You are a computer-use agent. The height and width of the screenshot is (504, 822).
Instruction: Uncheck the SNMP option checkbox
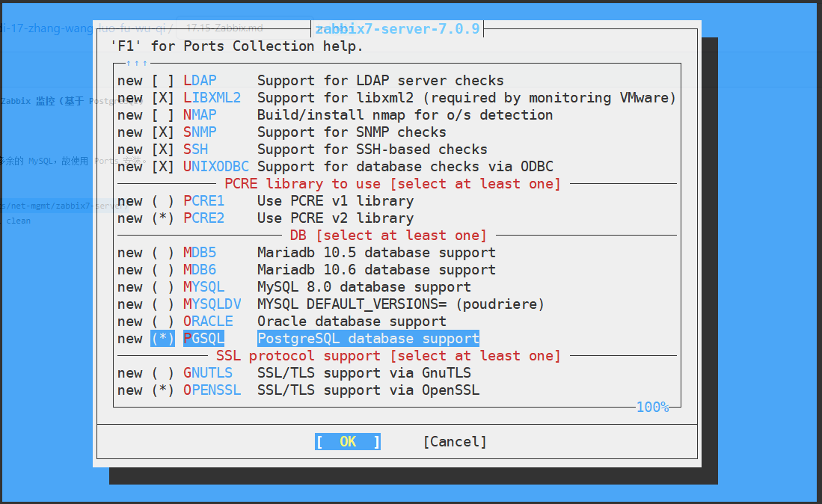[162, 132]
